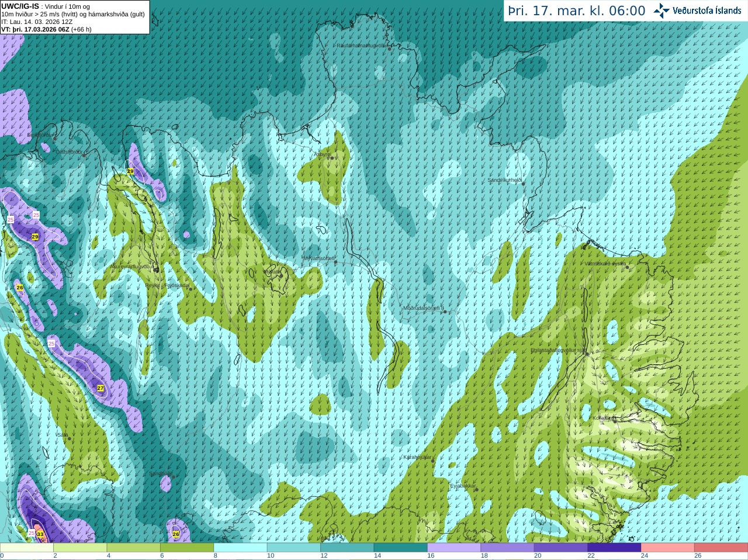
Task: Click the white 25 contour label nearest the 27 marker
Action: [x=51, y=344]
